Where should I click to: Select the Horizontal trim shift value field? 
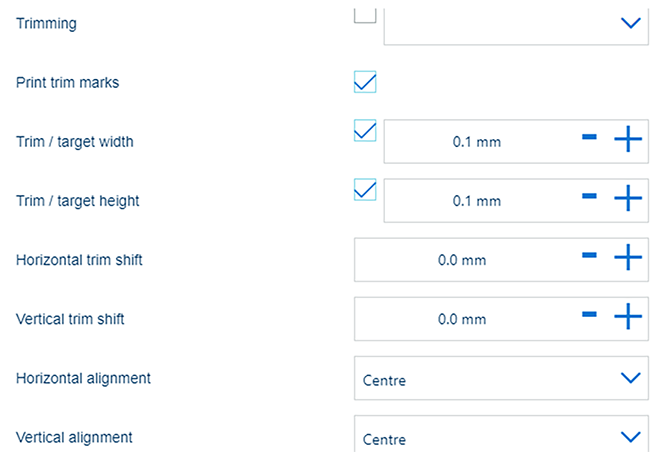point(462,260)
